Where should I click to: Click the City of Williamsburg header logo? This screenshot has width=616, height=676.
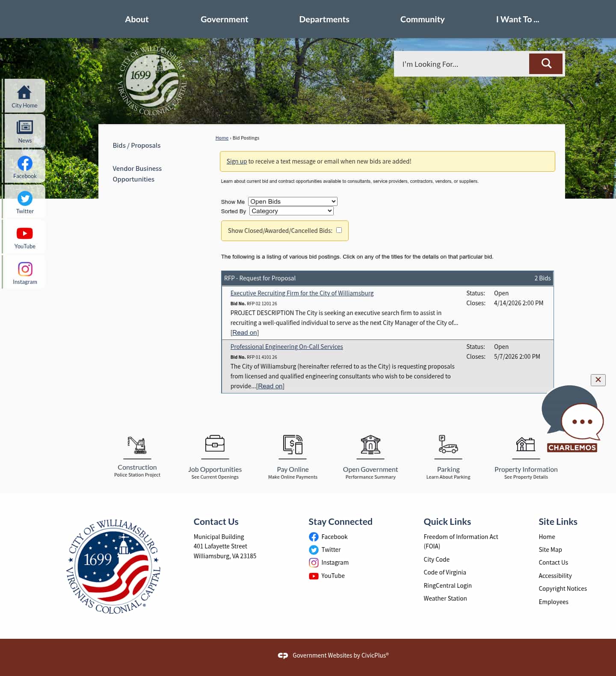pos(153,81)
